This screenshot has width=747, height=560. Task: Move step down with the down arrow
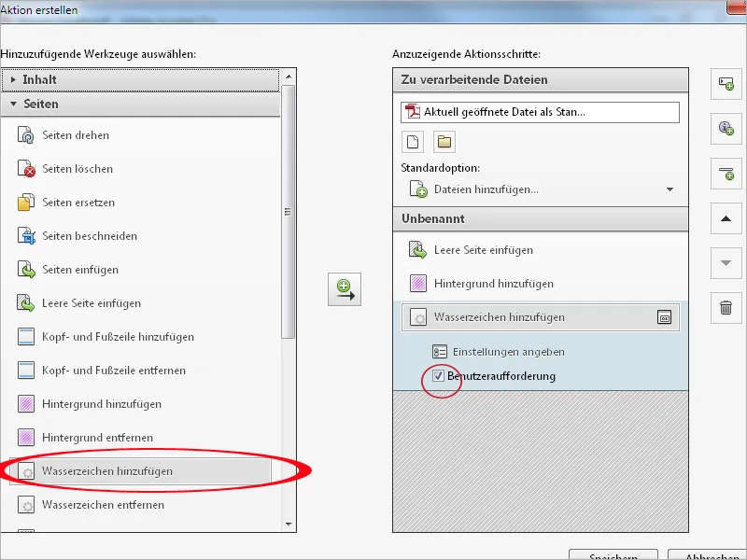tap(726, 263)
